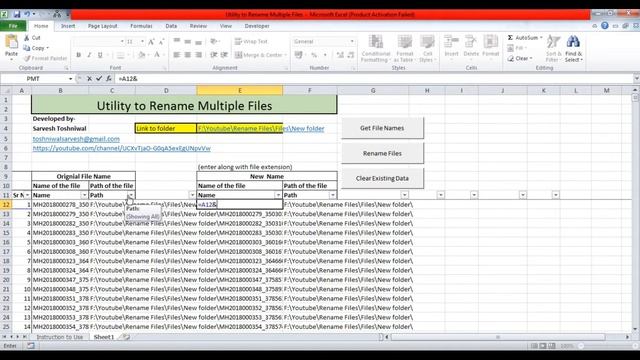Click the Excel Help question mark icon
The height and width of the screenshot is (360, 640).
[x=604, y=26]
